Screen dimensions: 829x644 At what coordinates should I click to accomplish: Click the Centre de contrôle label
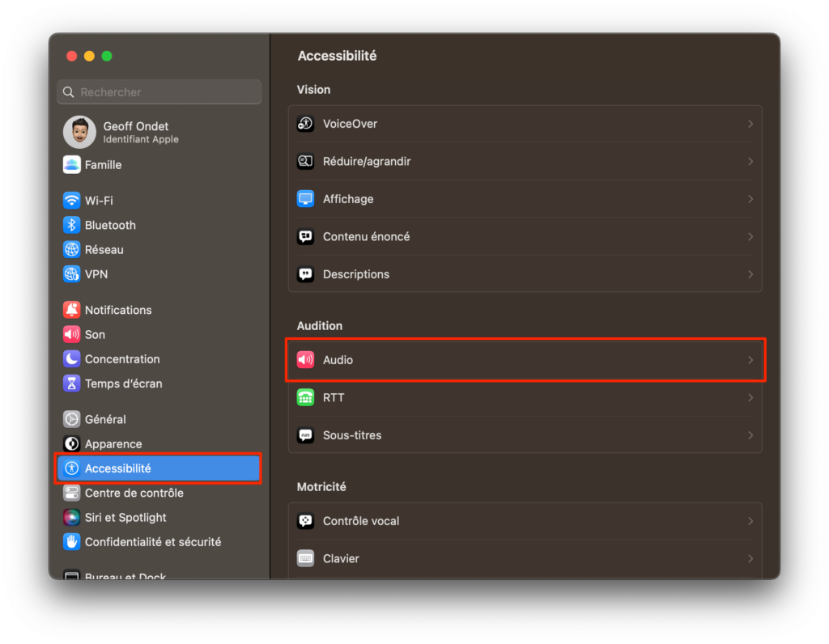[x=134, y=493]
